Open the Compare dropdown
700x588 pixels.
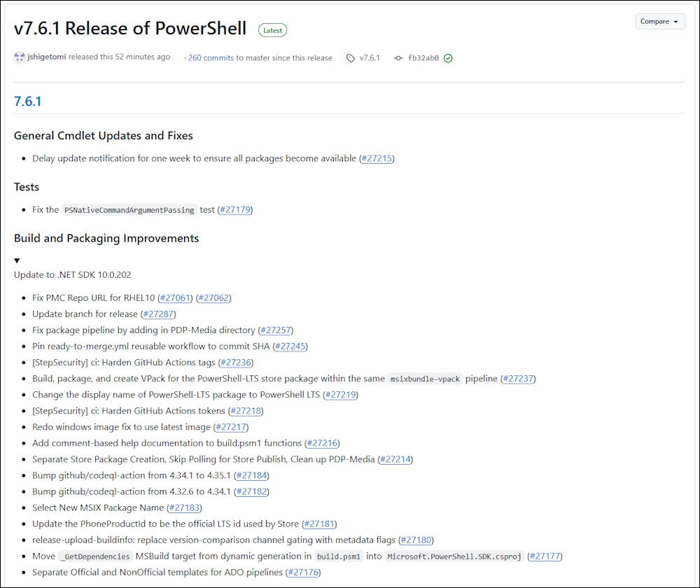pyautogui.click(x=659, y=22)
